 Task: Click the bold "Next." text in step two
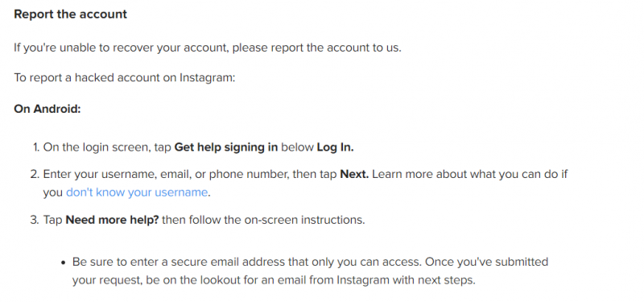(354, 174)
